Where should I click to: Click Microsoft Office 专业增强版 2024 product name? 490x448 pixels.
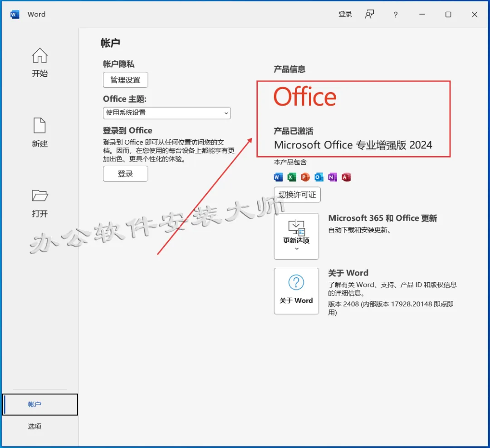(x=353, y=145)
